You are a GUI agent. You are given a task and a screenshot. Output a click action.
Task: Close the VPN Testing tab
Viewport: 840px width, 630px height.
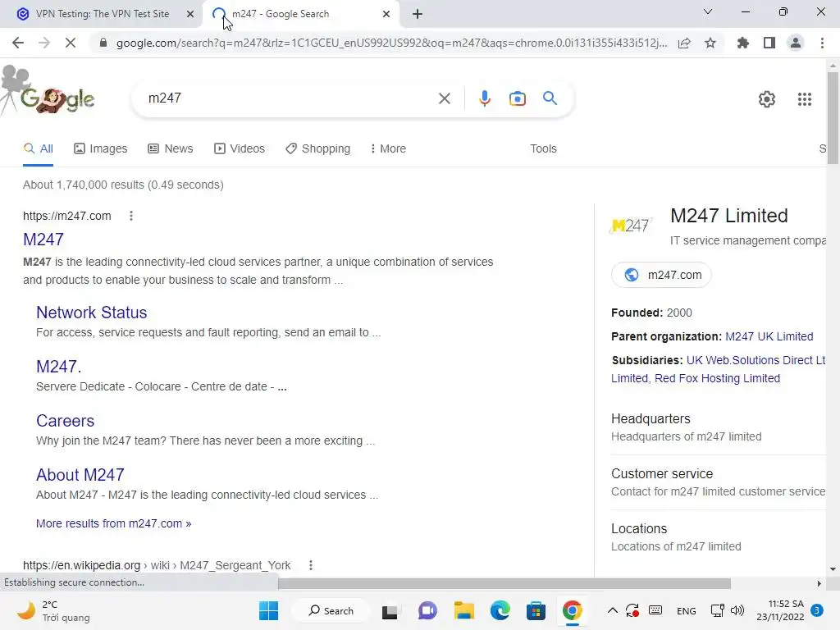(x=189, y=14)
